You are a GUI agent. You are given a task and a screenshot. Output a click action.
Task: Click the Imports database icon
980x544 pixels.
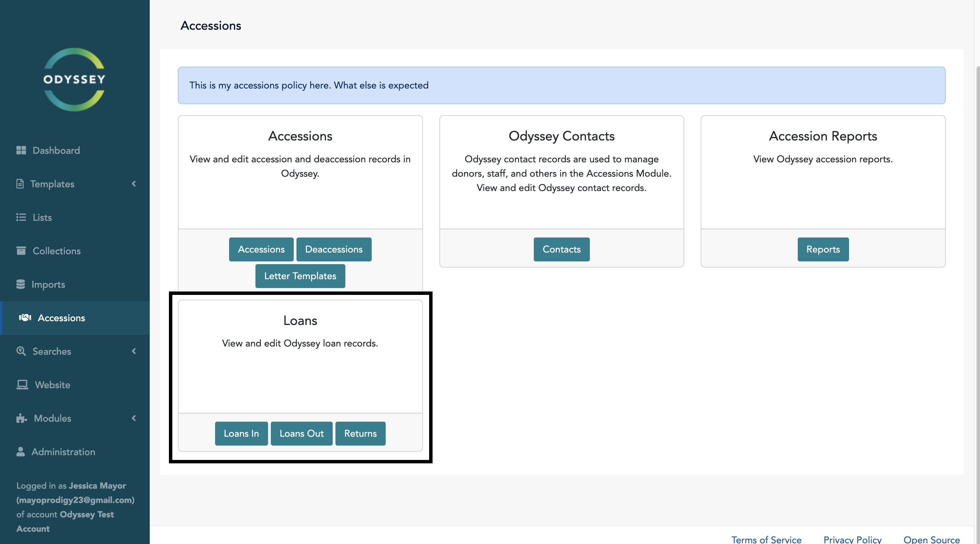click(21, 284)
